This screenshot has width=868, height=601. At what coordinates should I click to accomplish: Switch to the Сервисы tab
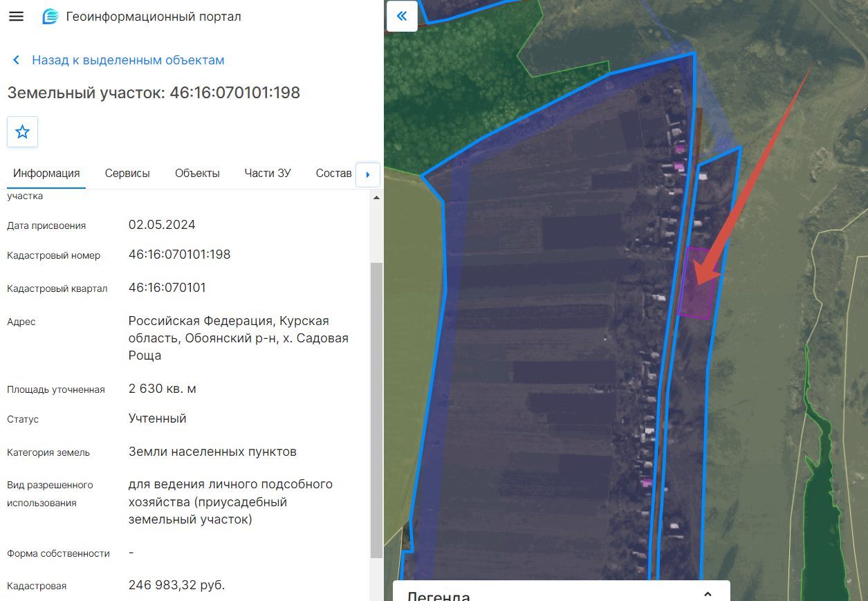click(x=127, y=174)
